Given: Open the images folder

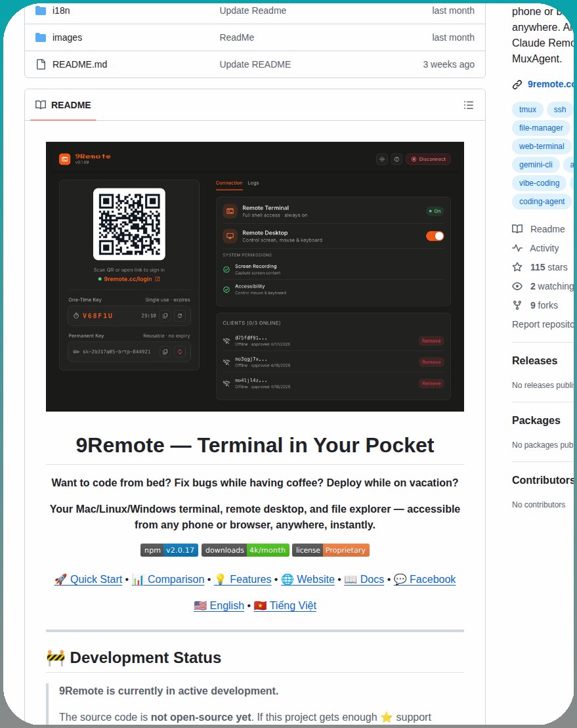Looking at the screenshot, I should [x=67, y=37].
